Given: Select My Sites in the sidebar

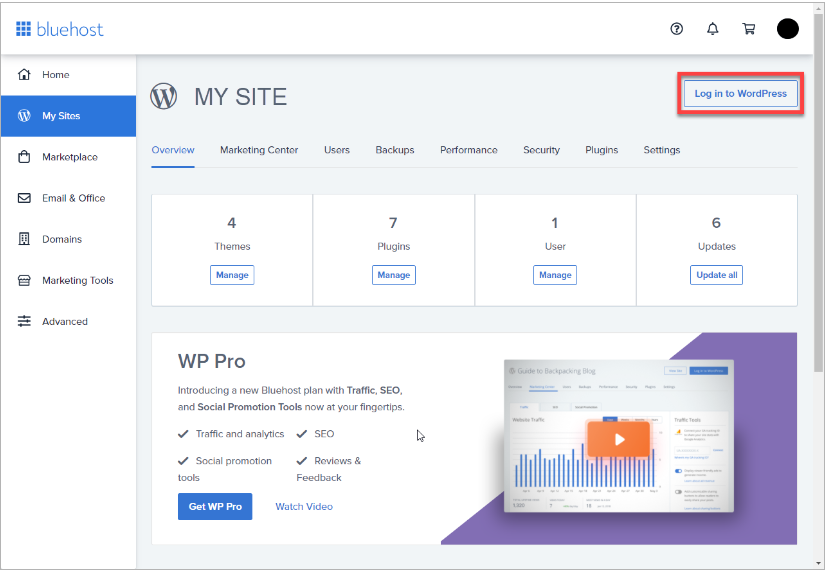Looking at the screenshot, I should (x=68, y=116).
